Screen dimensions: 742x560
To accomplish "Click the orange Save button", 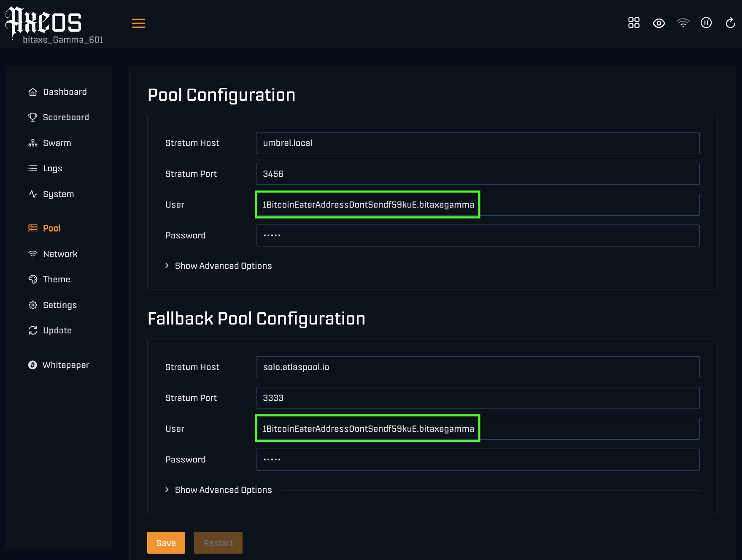I will point(166,543).
